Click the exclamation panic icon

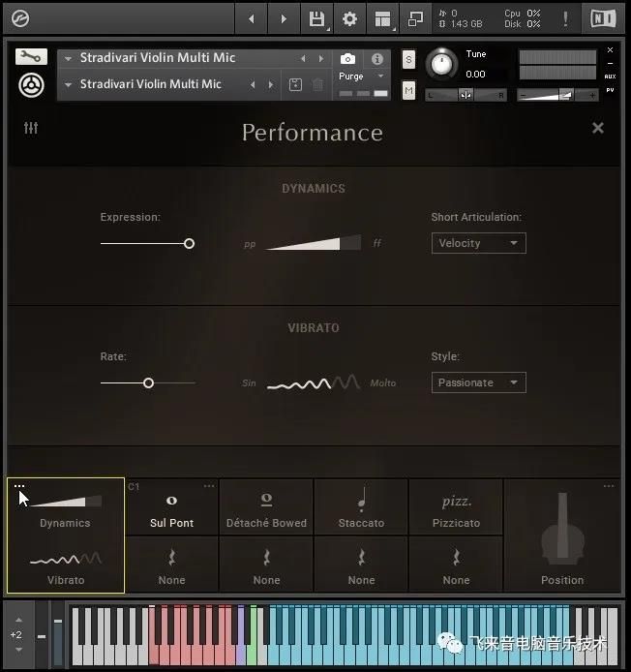tap(565, 18)
